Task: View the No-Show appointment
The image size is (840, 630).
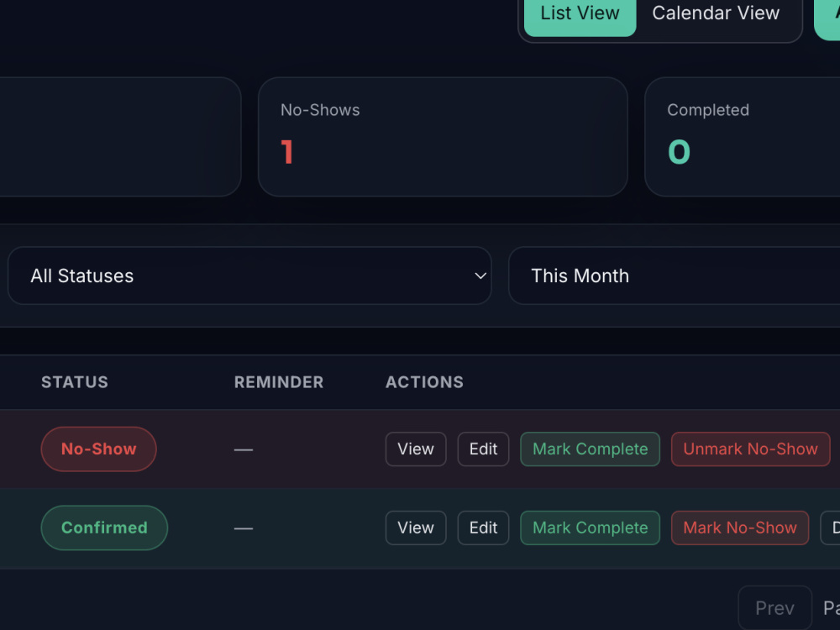Action: tap(416, 449)
